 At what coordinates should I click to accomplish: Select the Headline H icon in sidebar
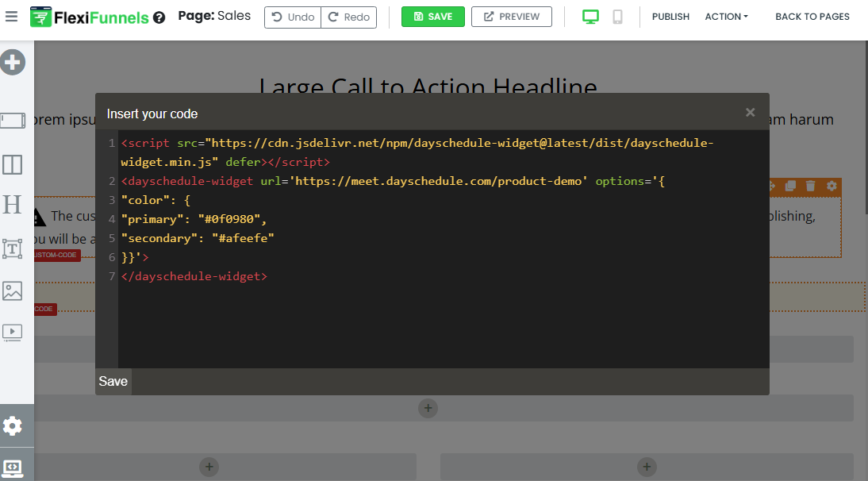click(12, 205)
